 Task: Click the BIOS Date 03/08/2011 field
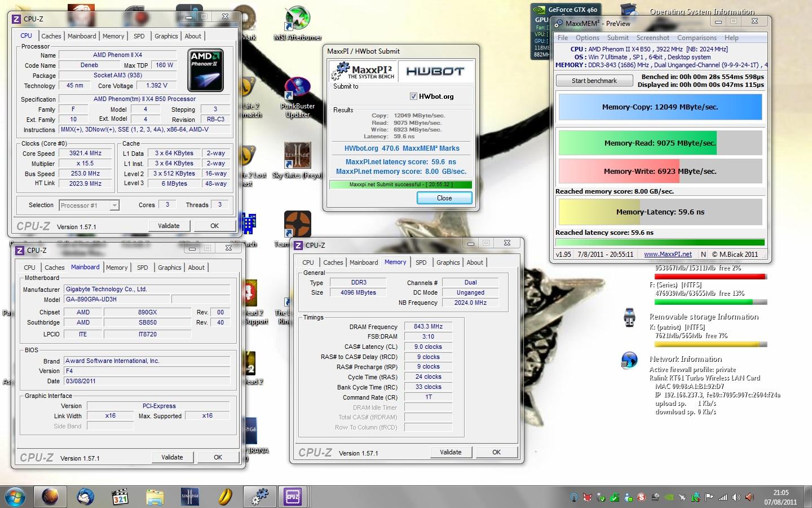pos(147,381)
